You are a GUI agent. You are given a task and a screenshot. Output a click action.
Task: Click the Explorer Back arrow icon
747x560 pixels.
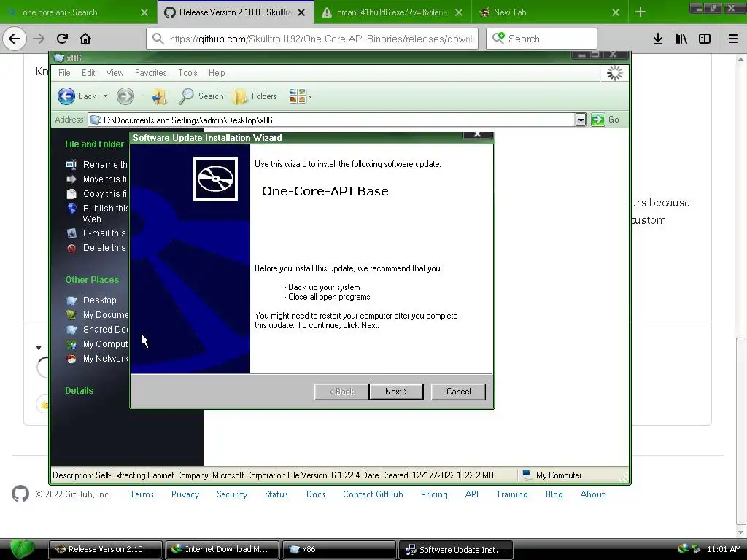[x=66, y=96]
